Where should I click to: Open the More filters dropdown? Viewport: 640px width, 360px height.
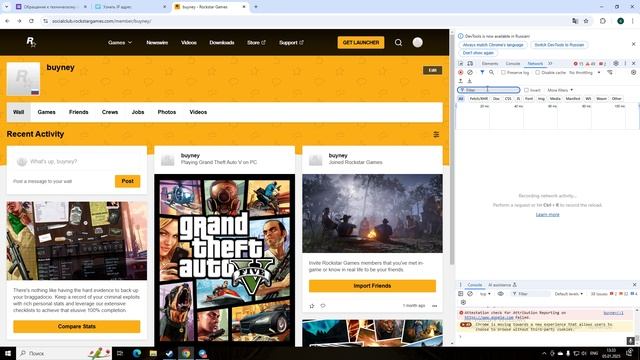(560, 90)
